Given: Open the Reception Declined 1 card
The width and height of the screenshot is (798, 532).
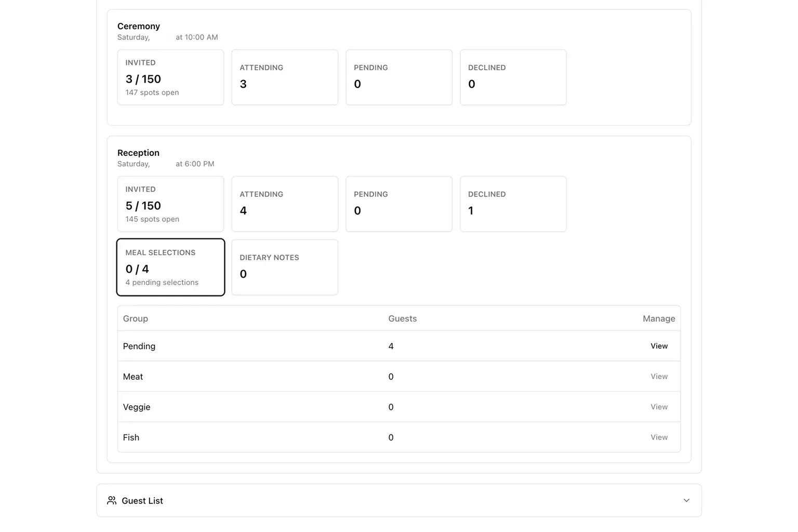Looking at the screenshot, I should (513, 204).
